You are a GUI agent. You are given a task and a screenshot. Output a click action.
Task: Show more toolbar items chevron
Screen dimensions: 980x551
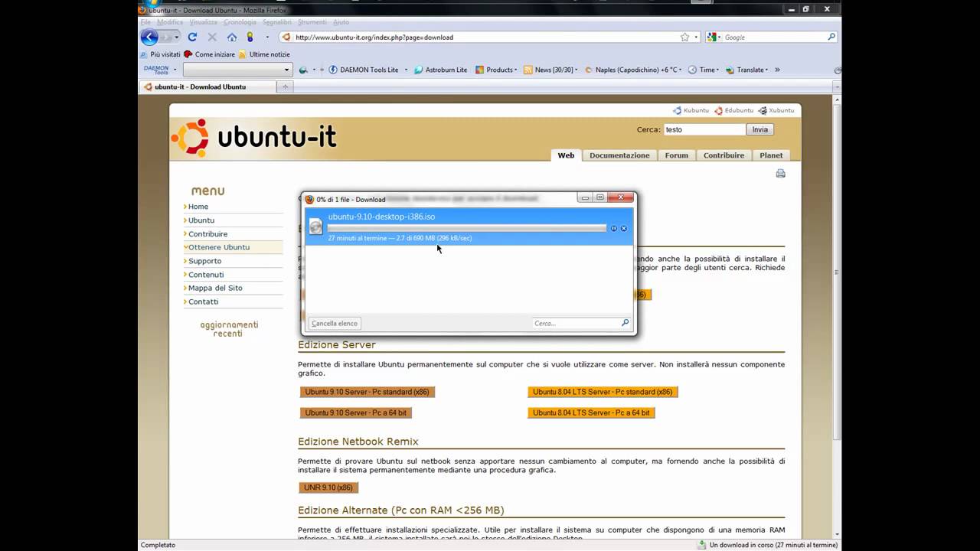pyautogui.click(x=777, y=70)
